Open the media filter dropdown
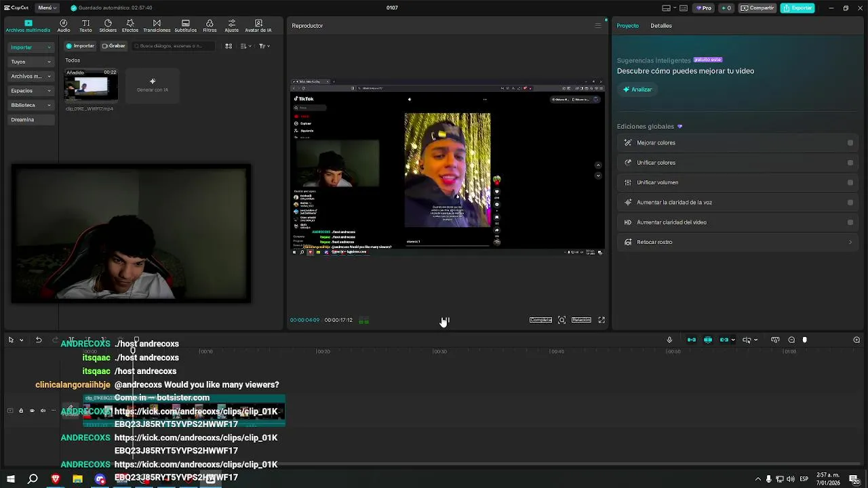Viewport: 868px width, 488px height. pos(264,46)
